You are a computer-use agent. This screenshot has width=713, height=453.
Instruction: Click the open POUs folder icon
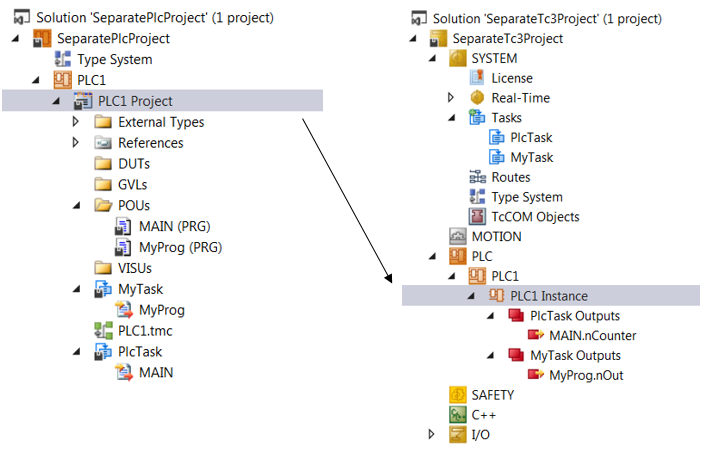(103, 206)
